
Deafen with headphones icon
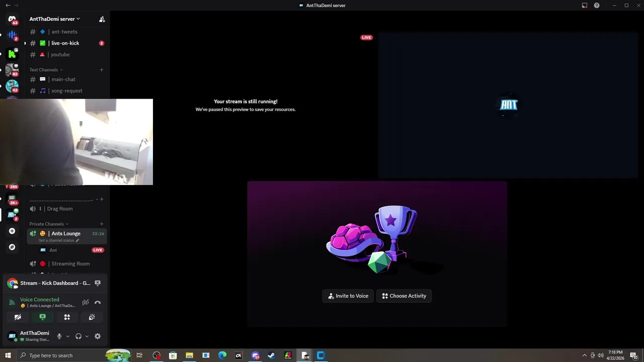click(78, 336)
